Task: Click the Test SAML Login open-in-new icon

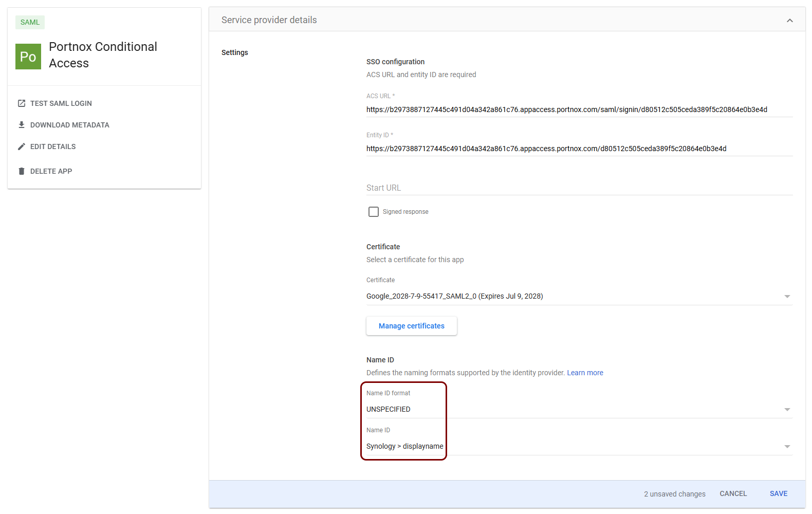Action: tap(22, 103)
